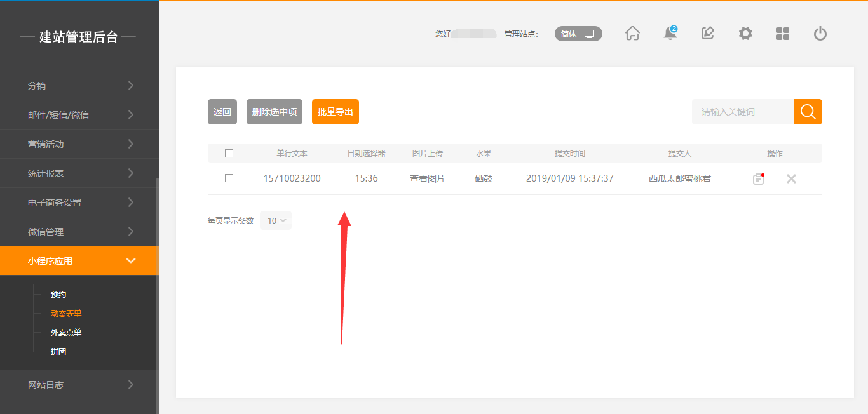868x414 pixels.
Task: Delete the row using the X icon
Action: point(791,179)
